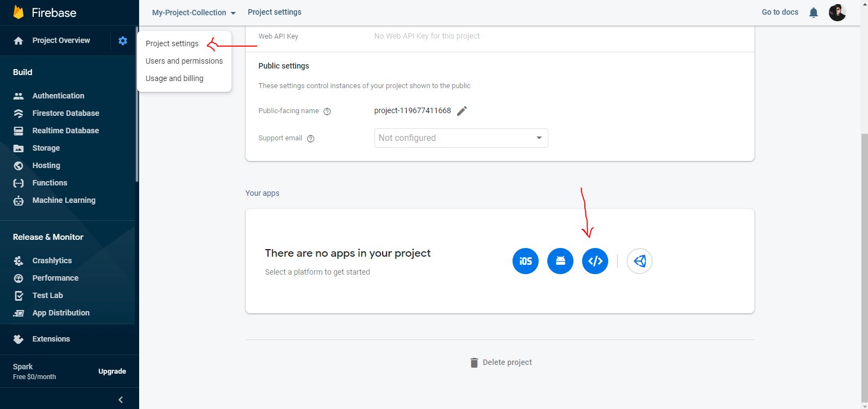Show help for Public-facing name

tap(327, 111)
